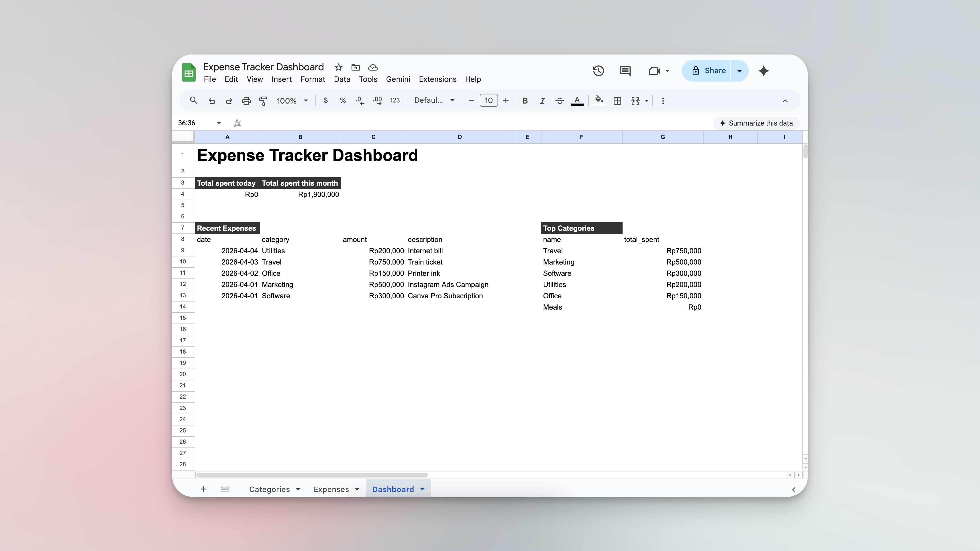The image size is (980, 551).
Task: Print the spreadsheet
Action: 246,101
